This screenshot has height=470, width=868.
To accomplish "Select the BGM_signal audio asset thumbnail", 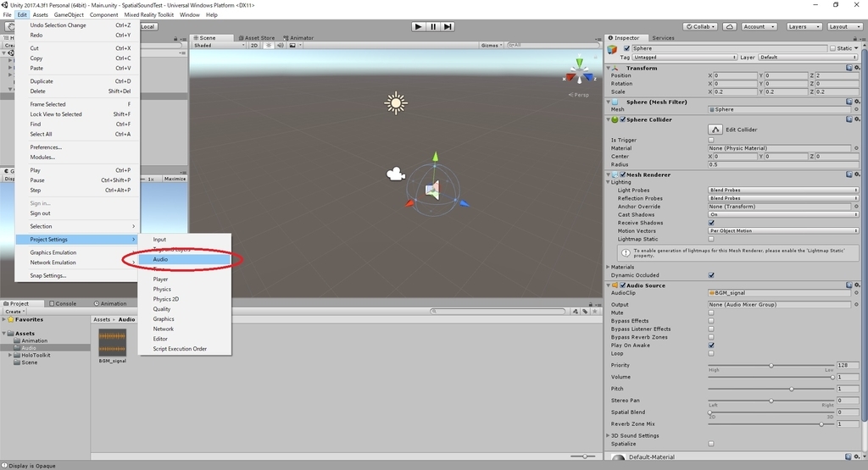I will pyautogui.click(x=113, y=343).
